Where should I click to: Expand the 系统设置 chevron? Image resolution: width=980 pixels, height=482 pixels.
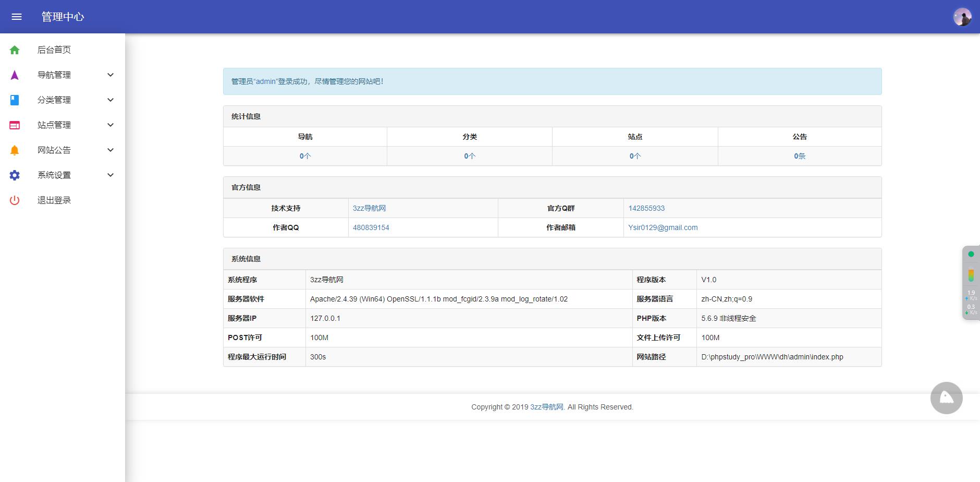click(111, 175)
